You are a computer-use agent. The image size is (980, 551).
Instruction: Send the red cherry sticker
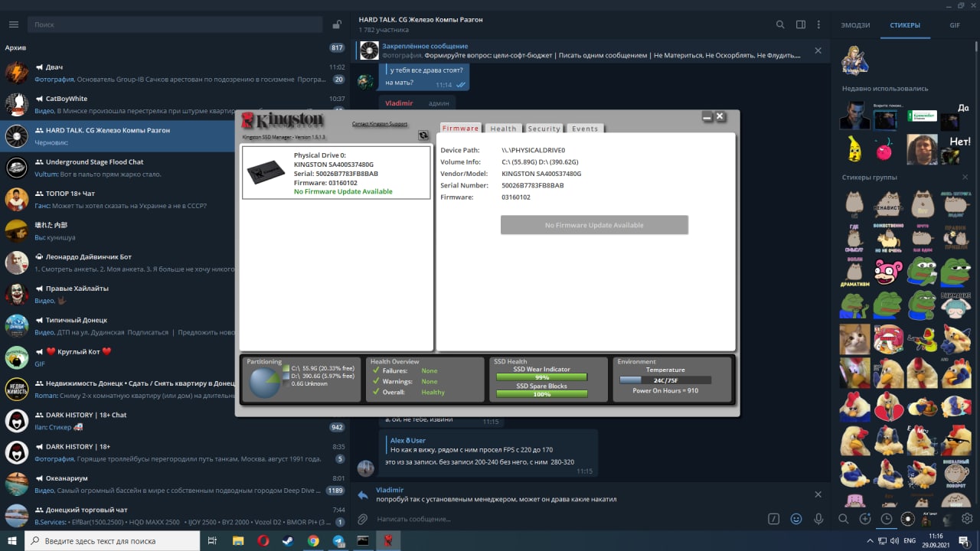tap(884, 150)
